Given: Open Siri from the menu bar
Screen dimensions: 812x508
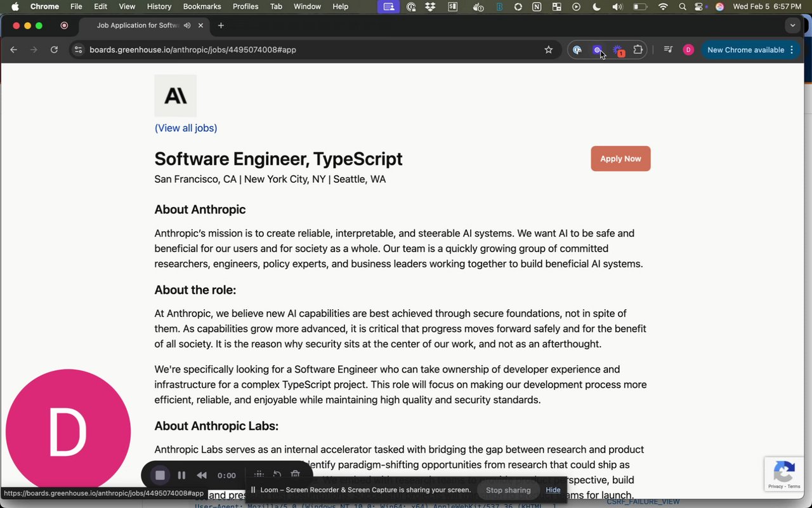Looking at the screenshot, I should click(x=719, y=6).
